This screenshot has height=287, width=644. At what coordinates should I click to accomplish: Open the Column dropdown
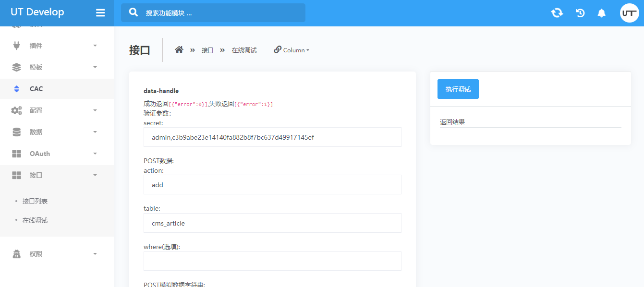pyautogui.click(x=292, y=50)
